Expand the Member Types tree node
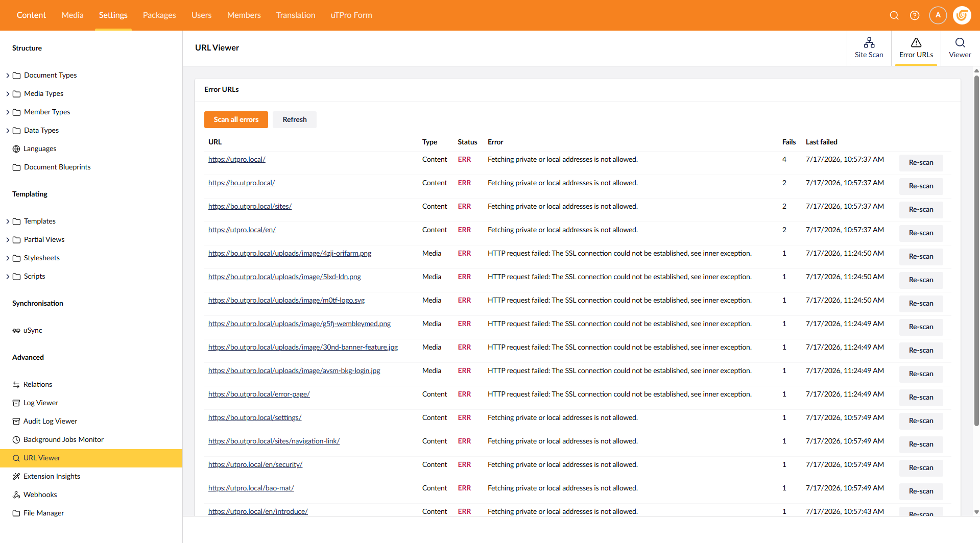The image size is (980, 543). coord(8,112)
